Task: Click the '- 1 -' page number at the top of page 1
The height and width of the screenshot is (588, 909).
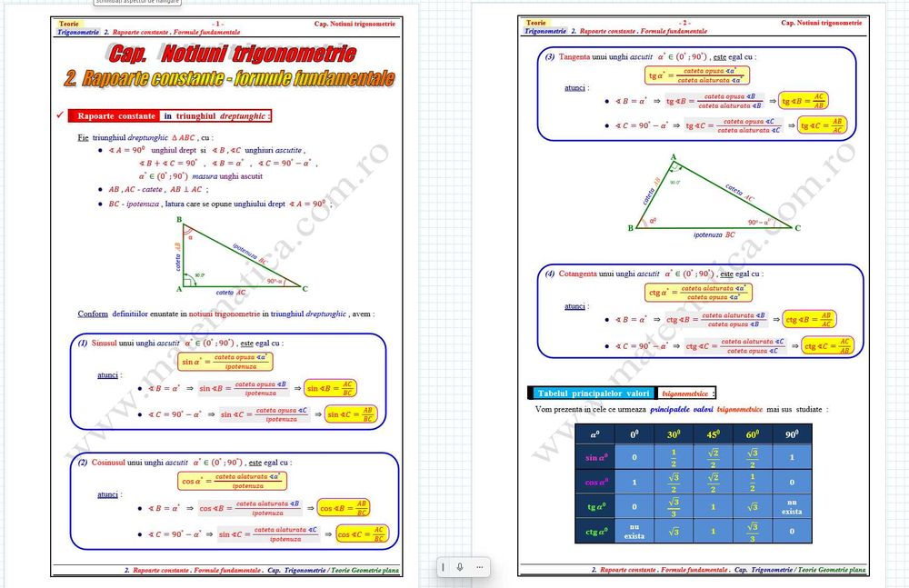Action: (x=218, y=24)
